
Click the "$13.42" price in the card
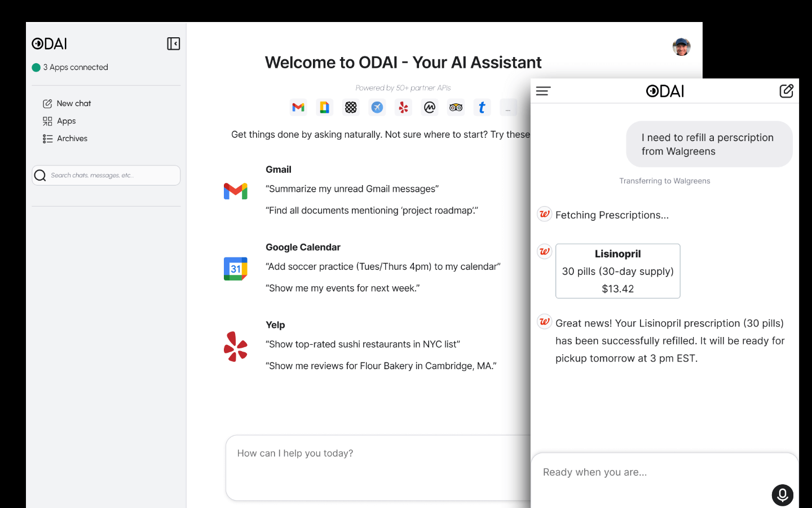(x=618, y=289)
